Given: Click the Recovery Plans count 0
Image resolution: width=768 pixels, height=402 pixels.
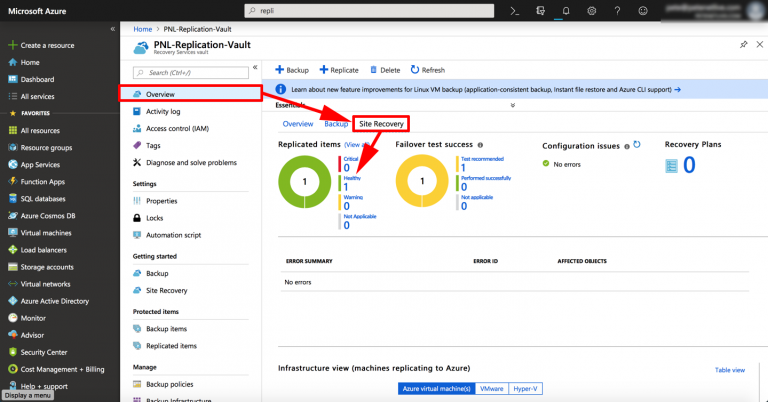Looking at the screenshot, I should (x=689, y=166).
